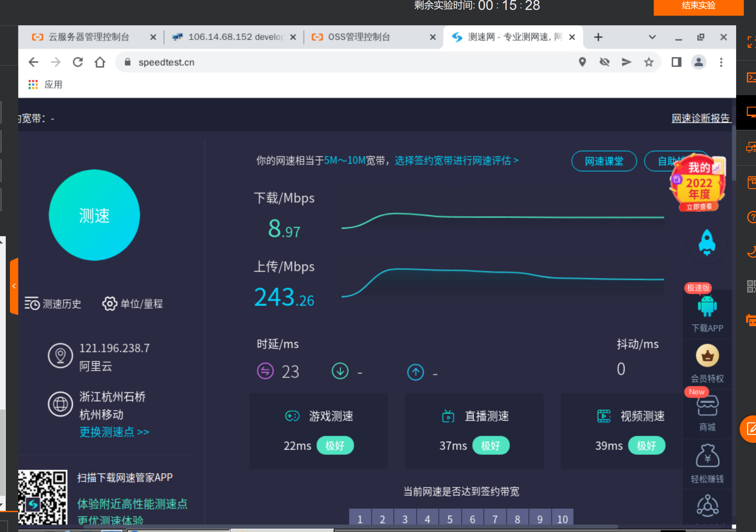
Task: Click 更换测速点 link
Action: [x=114, y=432]
